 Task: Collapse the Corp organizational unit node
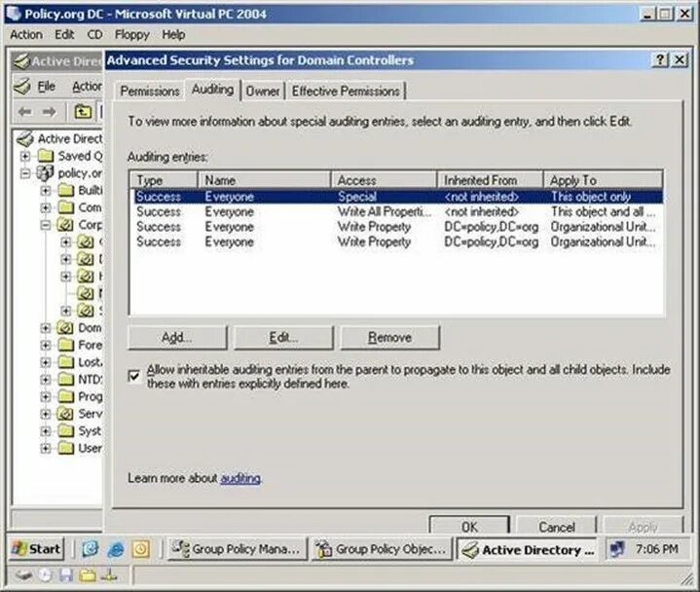pyautogui.click(x=46, y=225)
